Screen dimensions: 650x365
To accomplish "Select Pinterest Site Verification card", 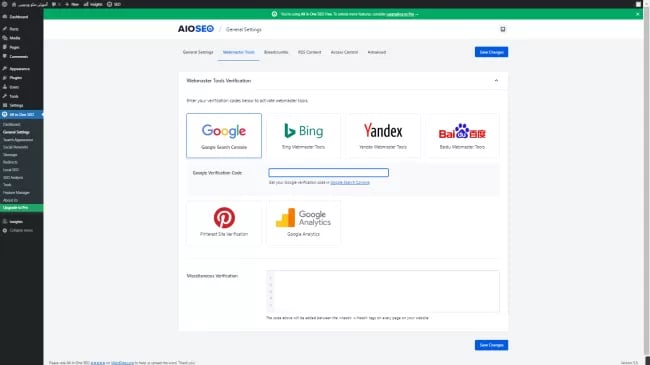I will tap(224, 223).
